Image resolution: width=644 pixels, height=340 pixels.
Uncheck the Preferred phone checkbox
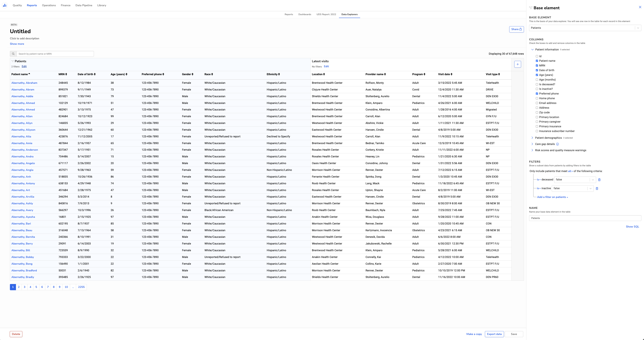coord(537,93)
